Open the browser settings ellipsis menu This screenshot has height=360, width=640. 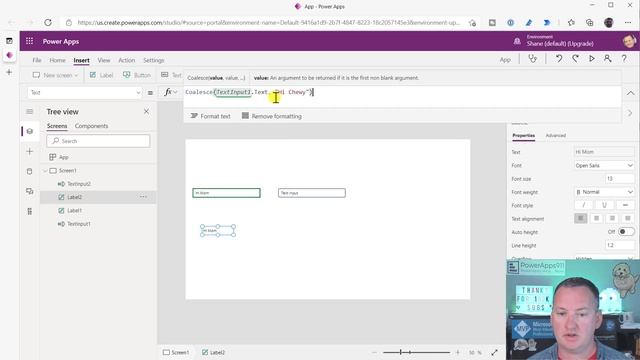[x=628, y=22]
